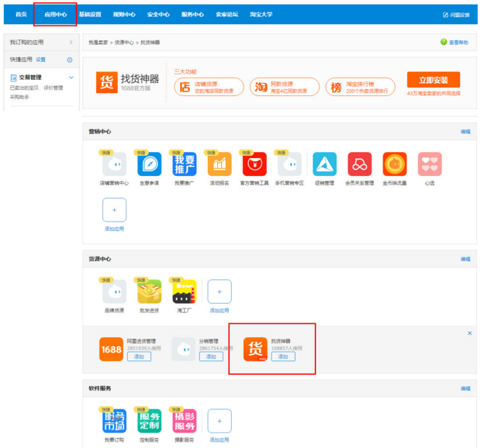
Task: Open the 定制服务 green icon
Action: tap(150, 421)
